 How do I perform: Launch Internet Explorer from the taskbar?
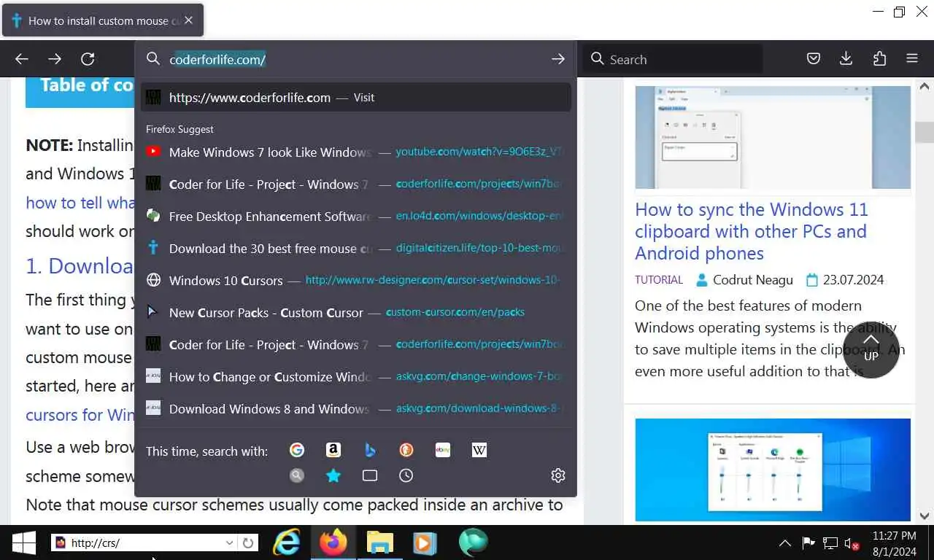point(287,542)
